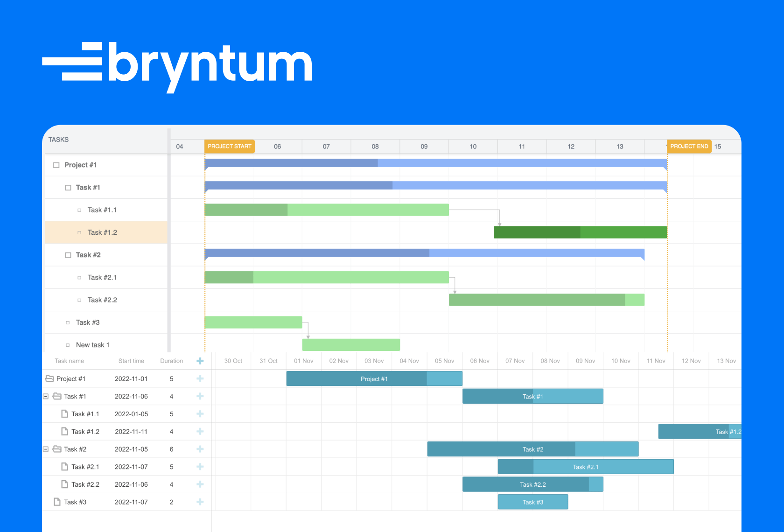Click the PROJECT START marker label
This screenshot has height=532, width=784.
(x=229, y=146)
